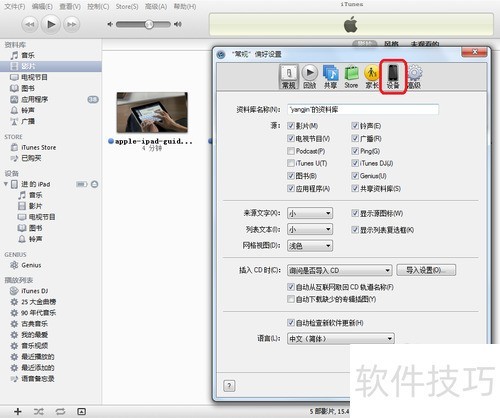This screenshot has height=418, width=500.
Task: Toggle 显示源图标(W) checkbox
Action: (x=355, y=213)
